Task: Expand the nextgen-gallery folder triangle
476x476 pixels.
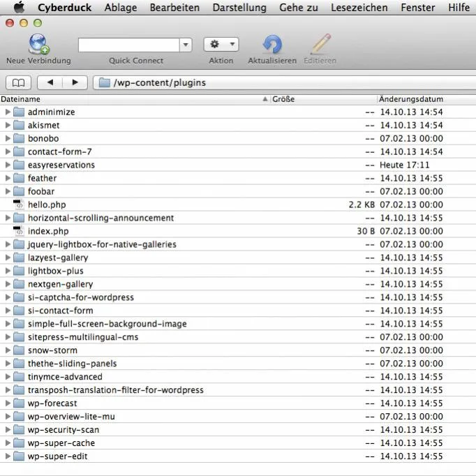Action: point(8,284)
